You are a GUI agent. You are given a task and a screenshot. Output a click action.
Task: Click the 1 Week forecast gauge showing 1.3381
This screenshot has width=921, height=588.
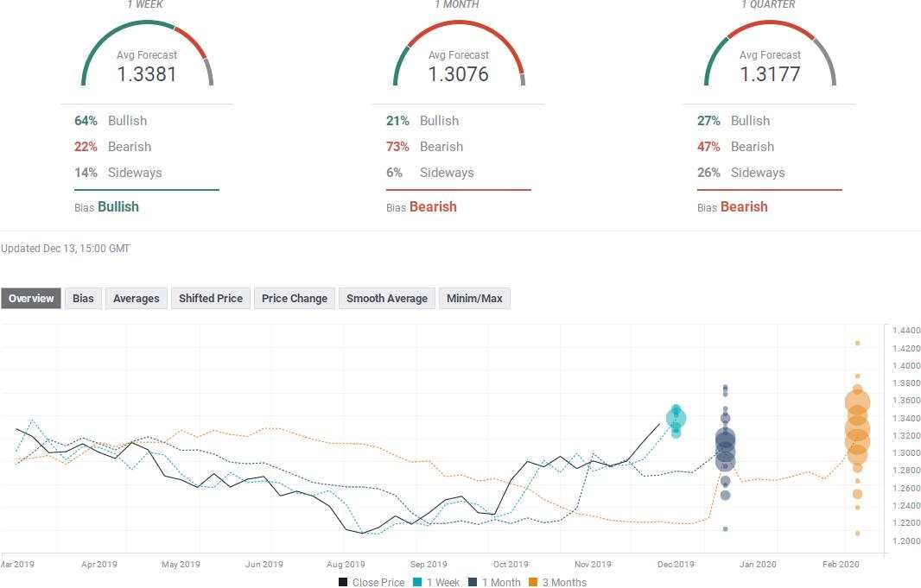coord(147,56)
